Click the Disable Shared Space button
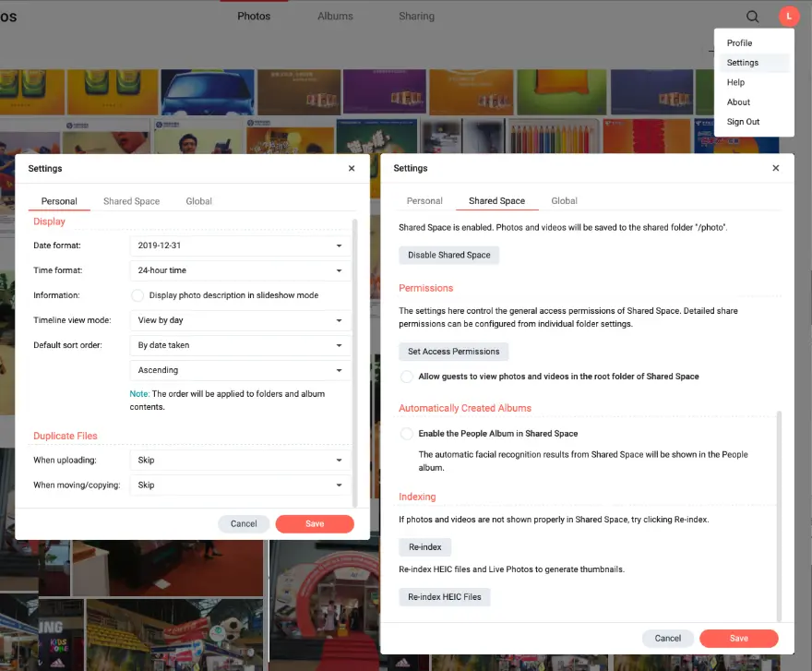The height and width of the screenshot is (671, 812). tap(448, 255)
